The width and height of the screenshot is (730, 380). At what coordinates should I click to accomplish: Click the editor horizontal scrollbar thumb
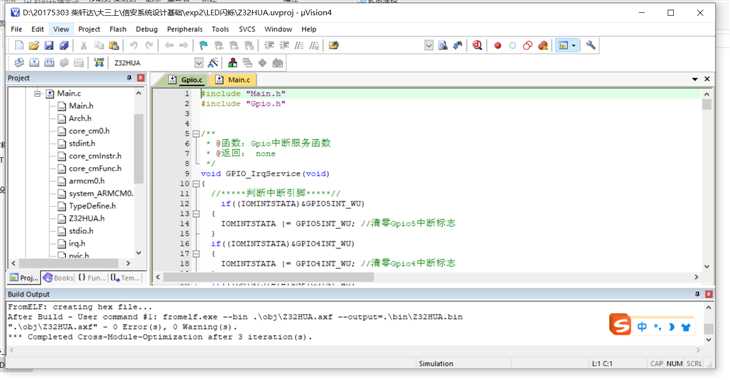click(268, 277)
